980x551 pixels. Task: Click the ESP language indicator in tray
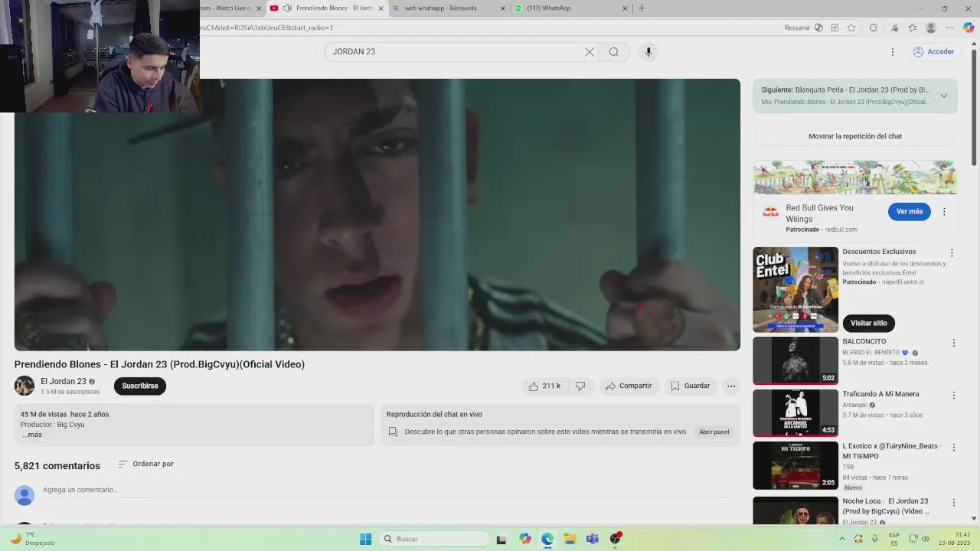click(x=894, y=539)
